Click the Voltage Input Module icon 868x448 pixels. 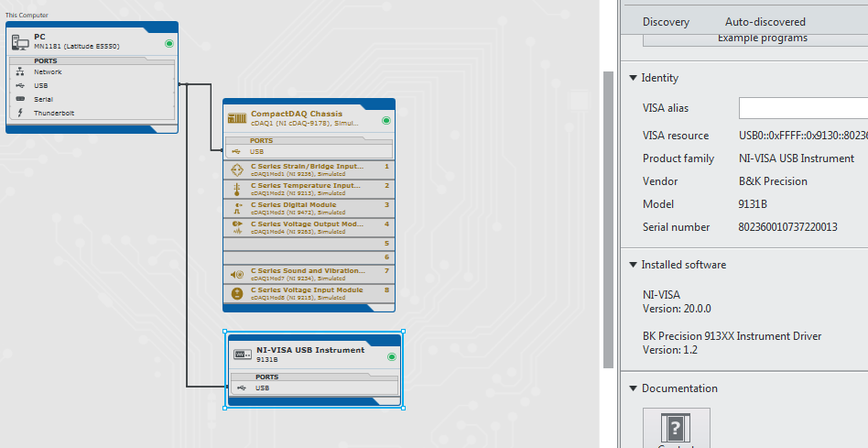pos(237,293)
